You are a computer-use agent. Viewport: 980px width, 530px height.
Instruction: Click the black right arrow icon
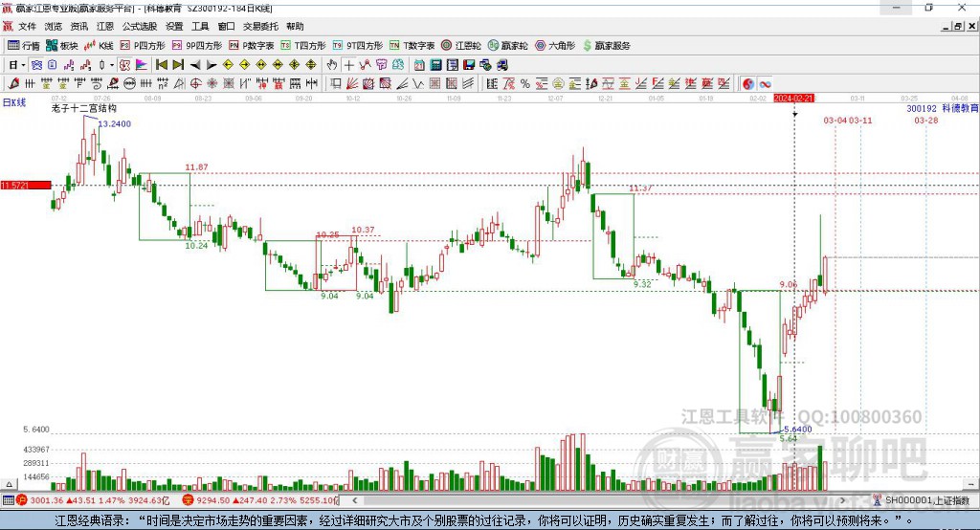point(212,65)
